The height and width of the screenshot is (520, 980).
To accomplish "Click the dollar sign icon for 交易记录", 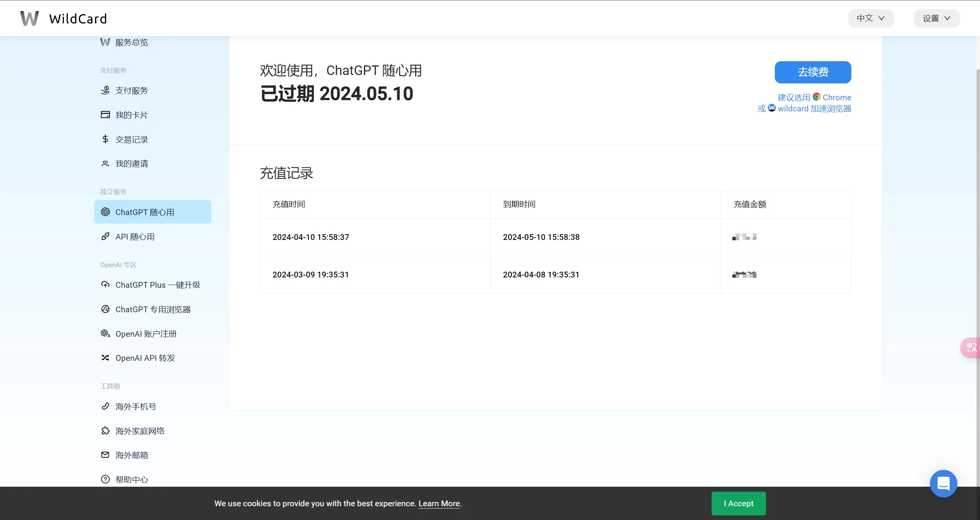I will click(105, 139).
